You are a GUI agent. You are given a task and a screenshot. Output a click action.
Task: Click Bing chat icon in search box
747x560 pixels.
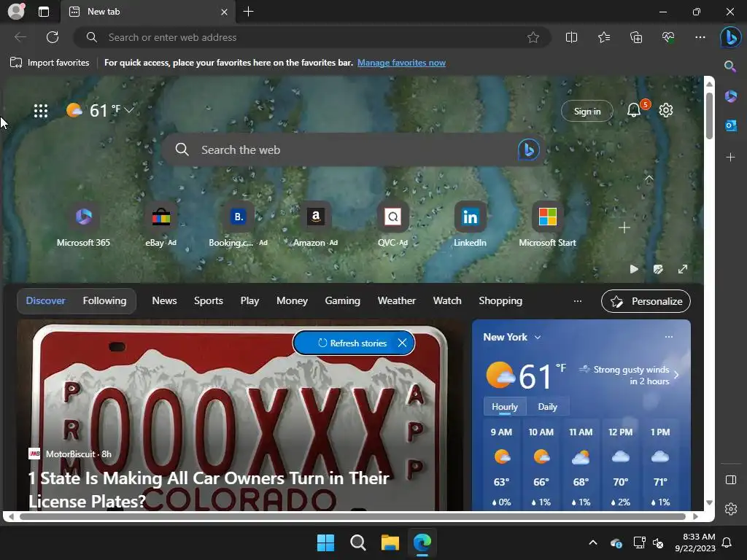coord(528,149)
